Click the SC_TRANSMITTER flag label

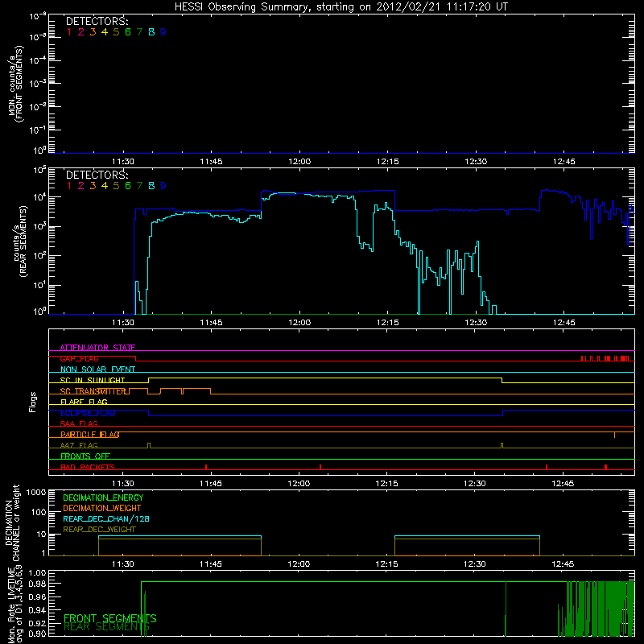coord(93,391)
